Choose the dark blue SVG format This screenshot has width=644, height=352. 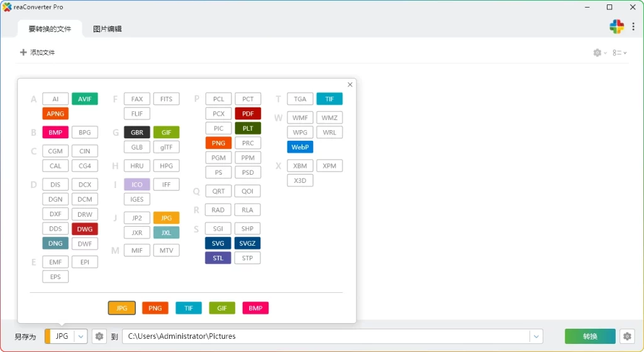pyautogui.click(x=218, y=243)
